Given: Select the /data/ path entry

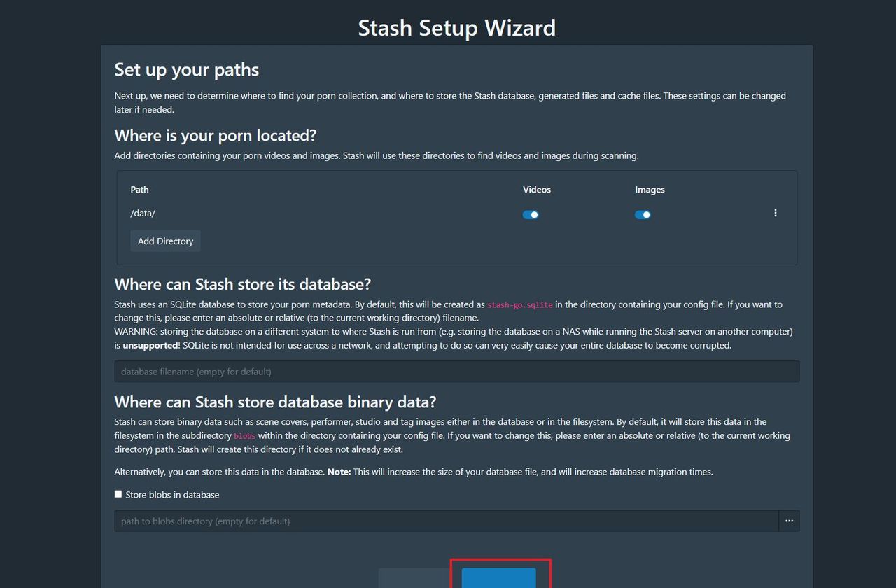Looking at the screenshot, I should pyautogui.click(x=143, y=213).
